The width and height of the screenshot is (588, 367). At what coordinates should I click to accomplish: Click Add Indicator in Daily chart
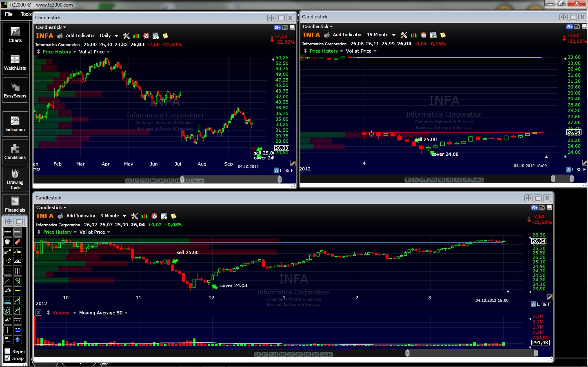tap(80, 36)
